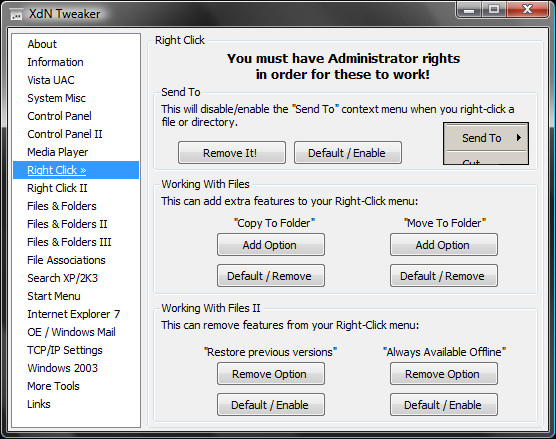Screen dimensions: 556x439
Task: Open Files & Folders section
Action: coord(62,206)
